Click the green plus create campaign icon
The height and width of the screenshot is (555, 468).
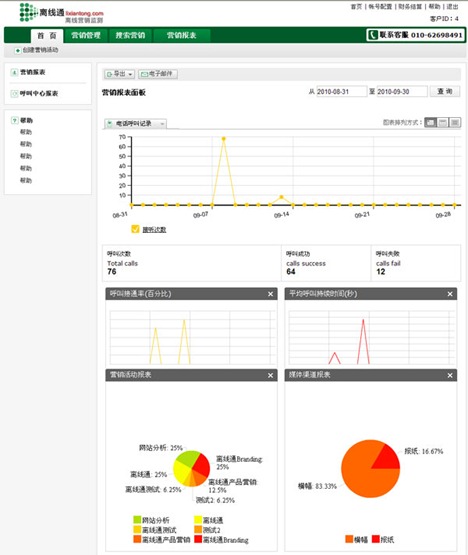17,51
